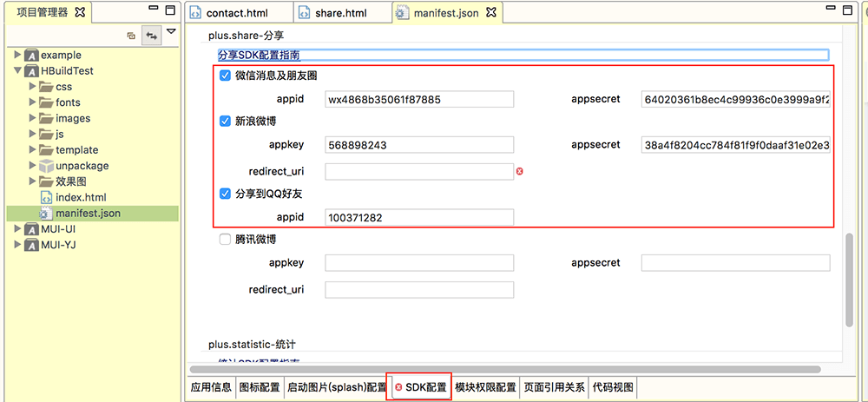This screenshot has width=868, height=402.
Task: Expand the MUI-UI project node
Action: tap(16, 229)
